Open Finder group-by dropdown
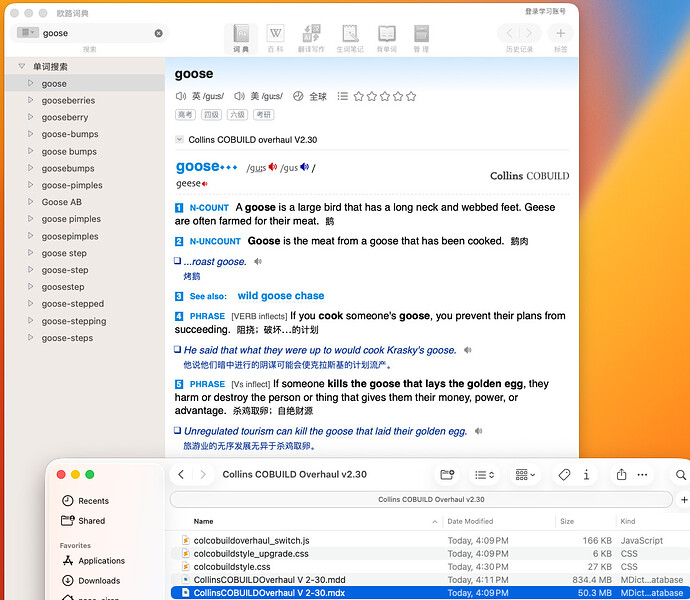The height and width of the screenshot is (600, 690). coord(525,475)
